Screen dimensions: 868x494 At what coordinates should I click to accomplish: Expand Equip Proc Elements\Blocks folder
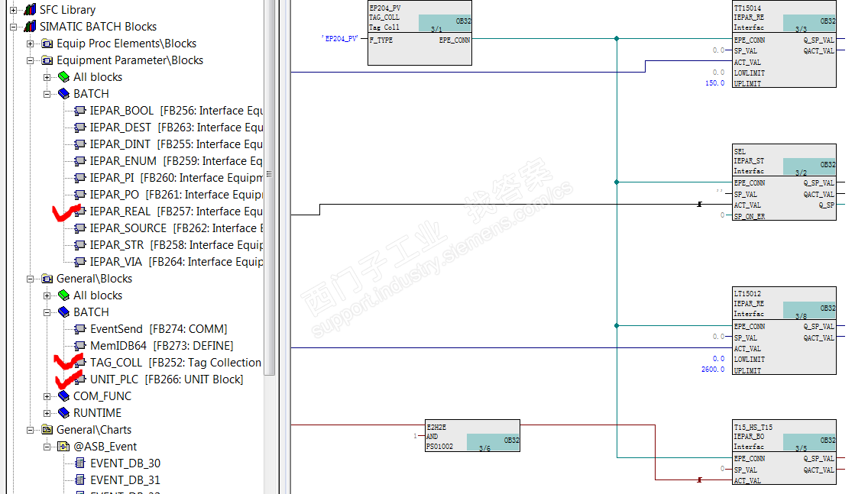pos(31,44)
